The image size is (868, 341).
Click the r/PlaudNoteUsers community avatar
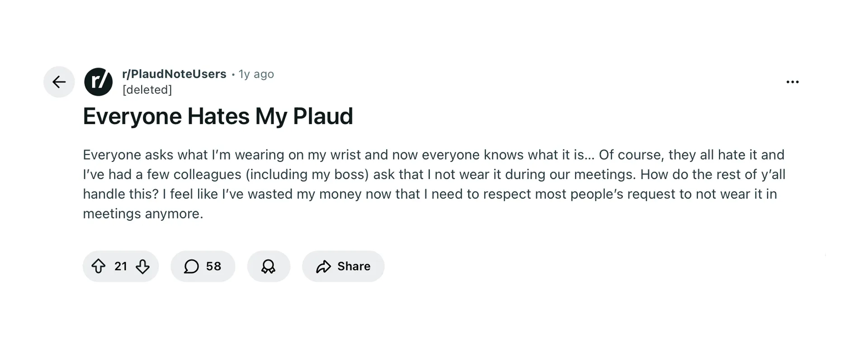pos(99,82)
